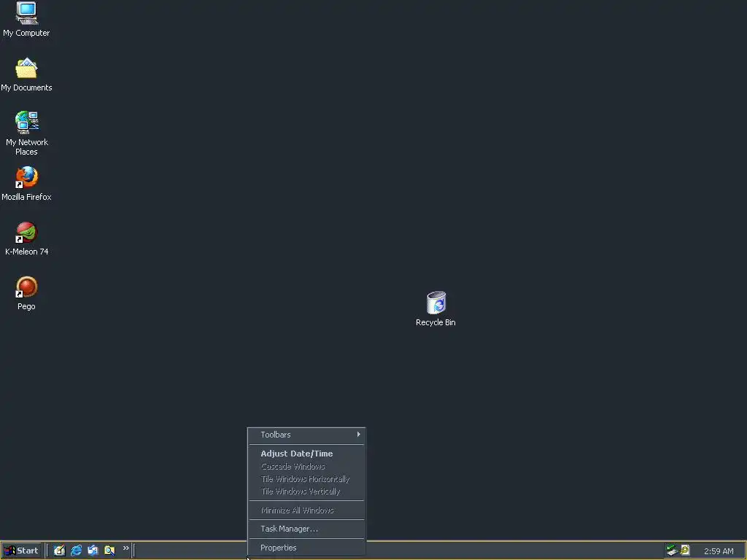Open the Toolbars submenu
Screen dimensions: 747x560
click(x=307, y=435)
